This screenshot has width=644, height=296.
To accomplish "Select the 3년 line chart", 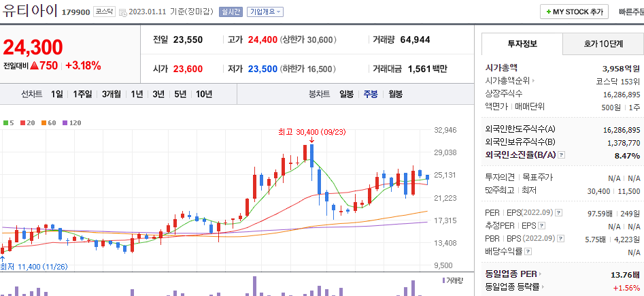I will tap(158, 94).
